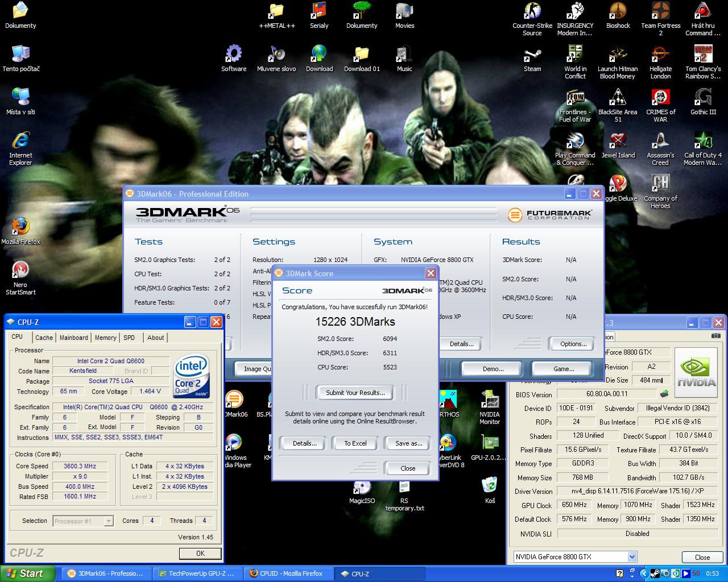
Task: Click OK button in CPU-Z
Action: coord(200,553)
